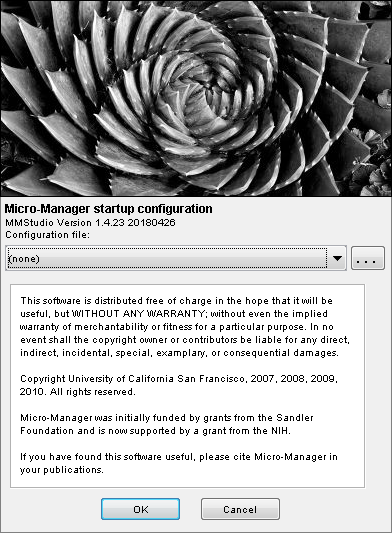Open the Configuration file combo box showing (none)
The width and height of the screenshot is (392, 533).
point(176,258)
